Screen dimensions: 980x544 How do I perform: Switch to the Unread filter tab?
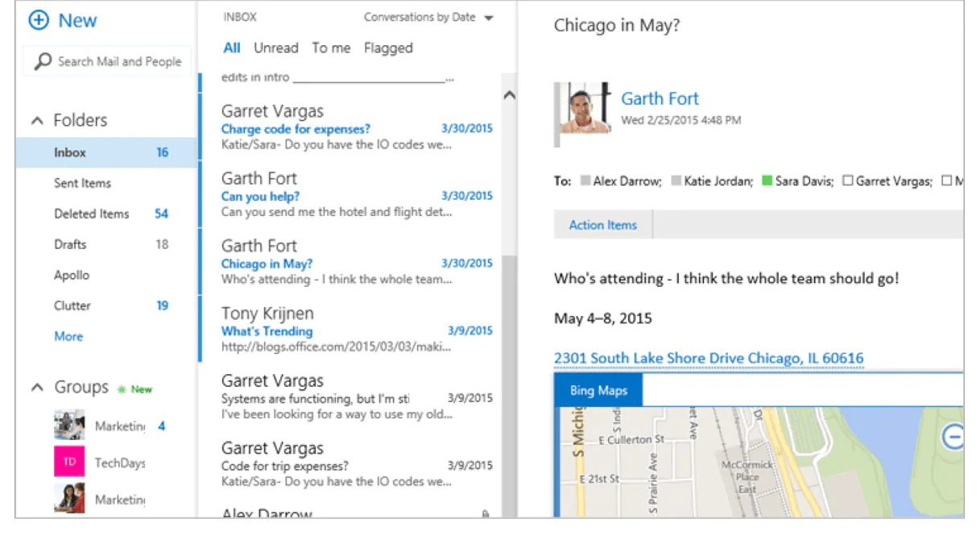(x=276, y=48)
